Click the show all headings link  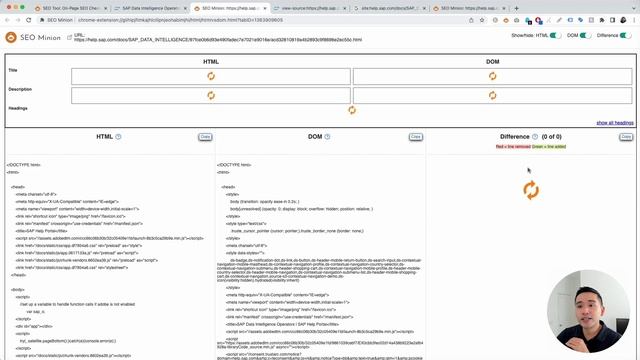[615, 123]
